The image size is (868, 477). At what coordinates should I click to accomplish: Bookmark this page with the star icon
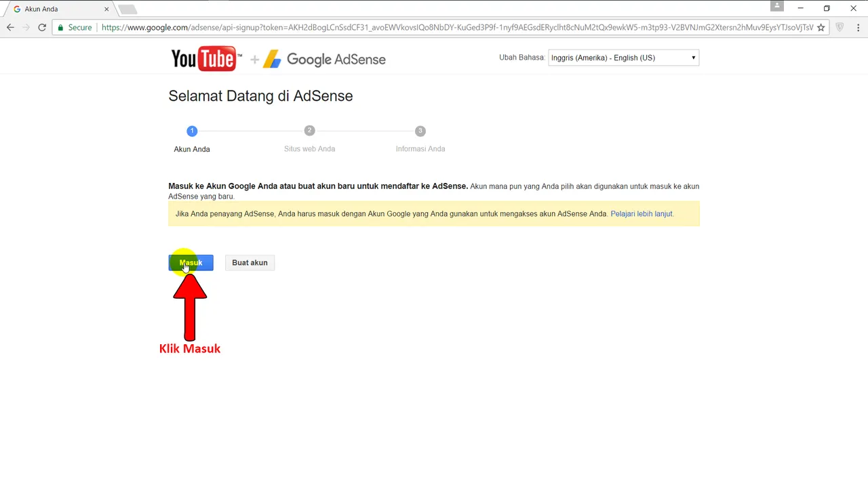coord(821,28)
